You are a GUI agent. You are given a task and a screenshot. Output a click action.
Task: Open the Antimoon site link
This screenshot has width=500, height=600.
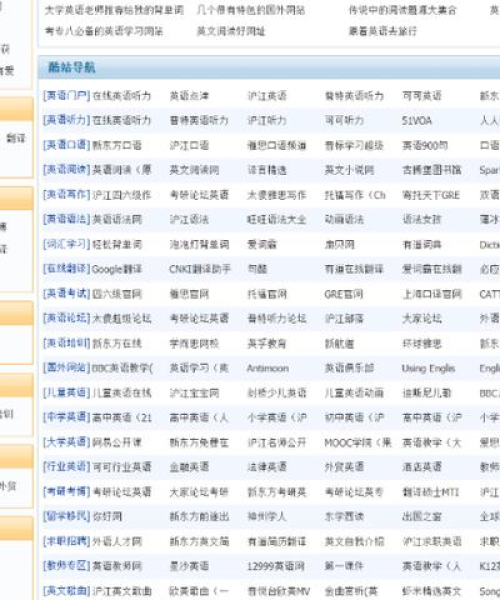(x=267, y=368)
